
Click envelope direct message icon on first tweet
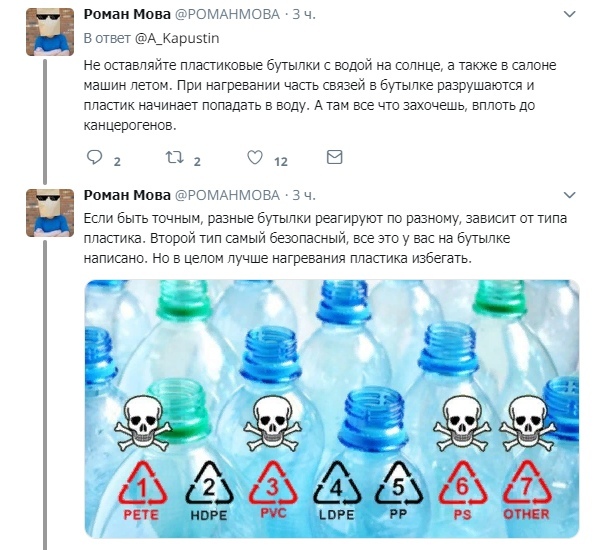pyautogui.click(x=334, y=157)
